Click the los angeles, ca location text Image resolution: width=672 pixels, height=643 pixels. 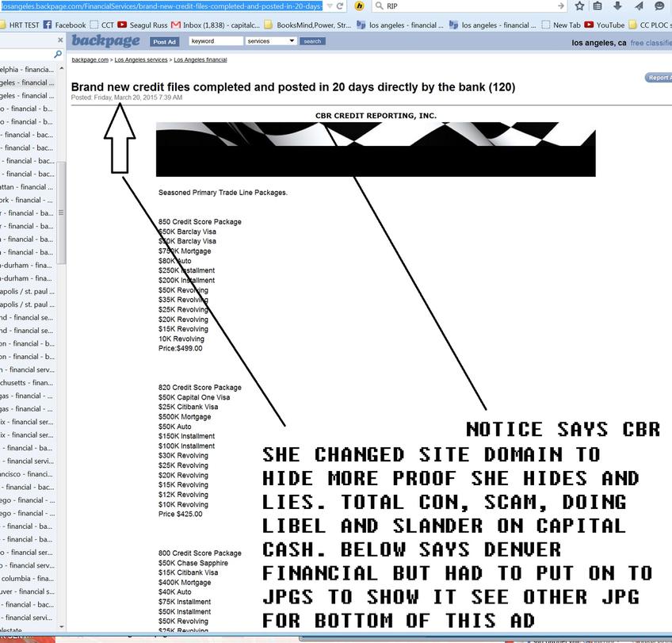[599, 43]
